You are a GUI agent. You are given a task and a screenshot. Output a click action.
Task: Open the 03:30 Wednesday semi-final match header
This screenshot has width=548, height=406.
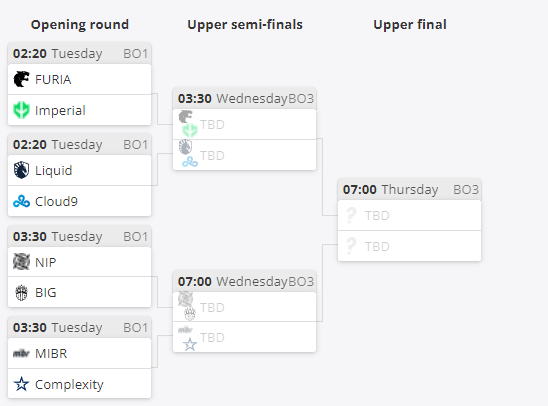pos(245,99)
